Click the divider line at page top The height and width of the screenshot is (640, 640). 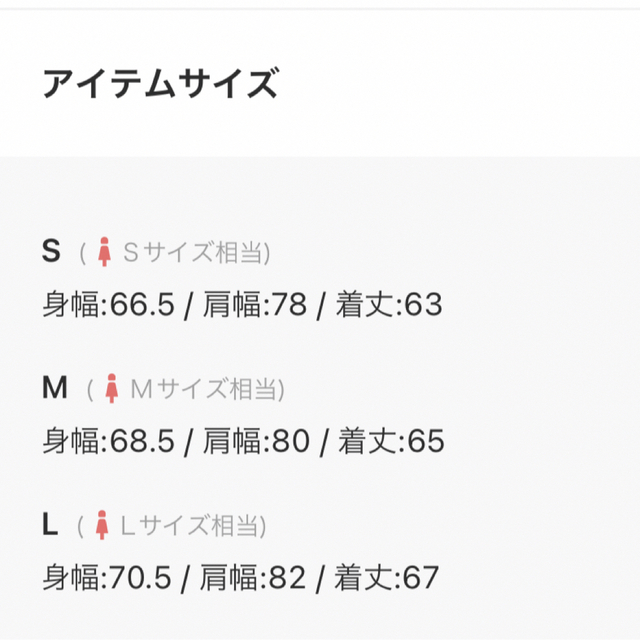pyautogui.click(x=320, y=8)
